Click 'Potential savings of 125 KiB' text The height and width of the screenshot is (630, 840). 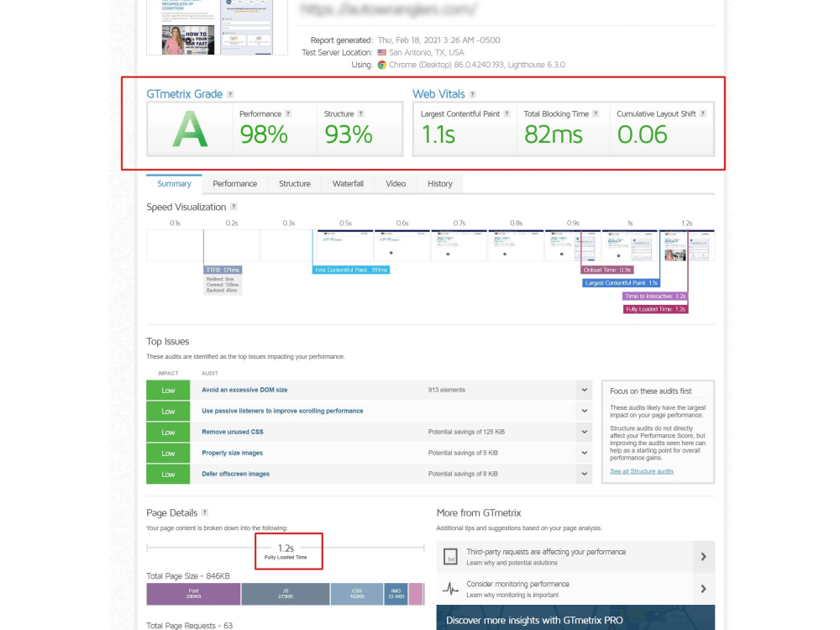[x=466, y=432]
